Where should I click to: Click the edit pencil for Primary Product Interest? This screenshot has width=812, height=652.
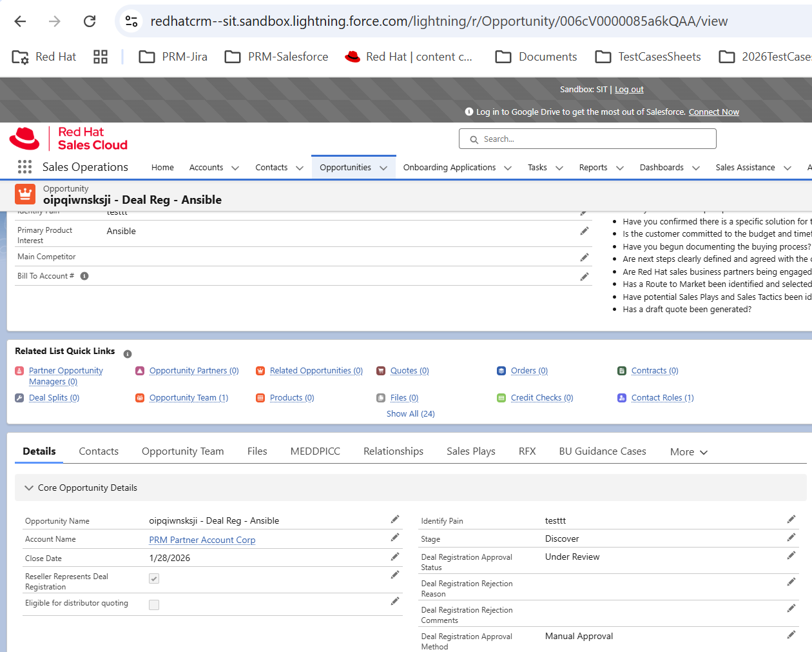[x=585, y=232]
